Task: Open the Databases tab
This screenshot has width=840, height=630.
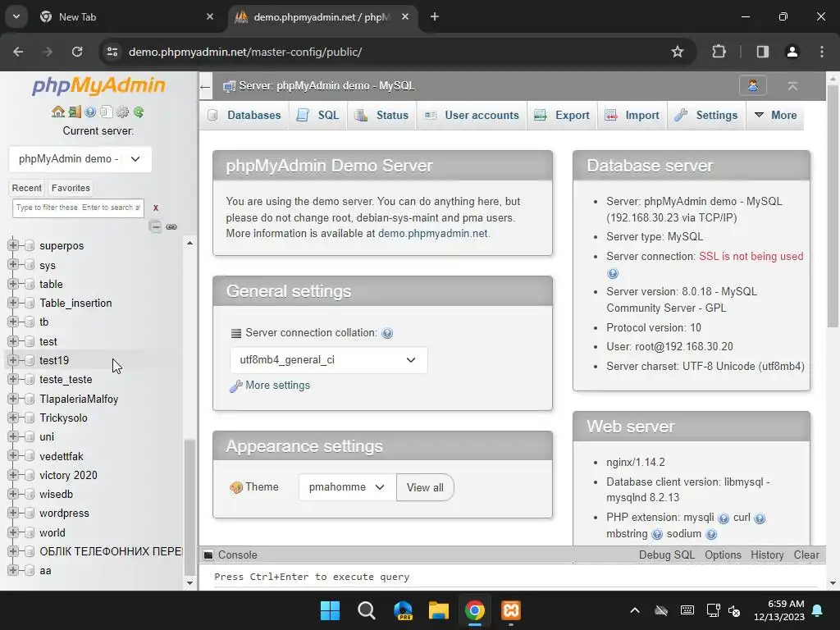Action: (x=244, y=115)
